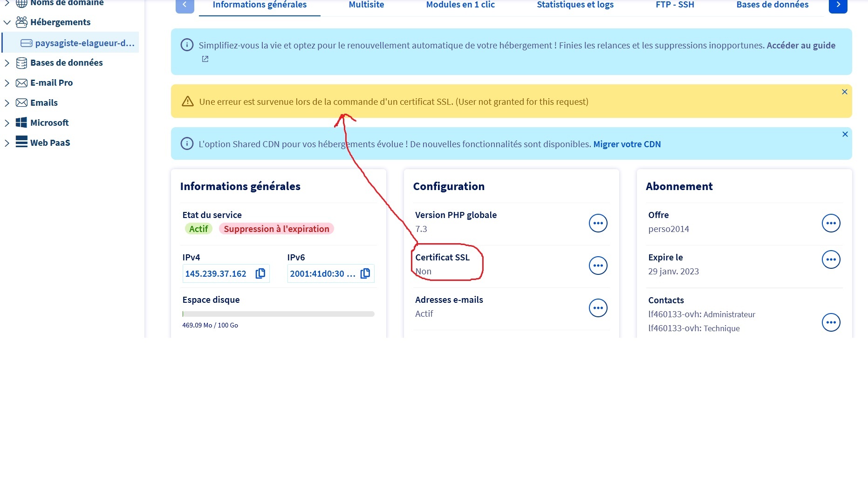Expand Bases de données in sidebar
The image size is (868, 477).
coord(7,63)
